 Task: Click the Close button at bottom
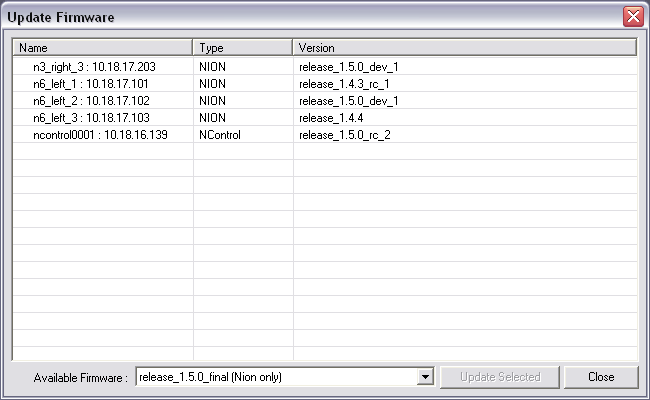601,377
